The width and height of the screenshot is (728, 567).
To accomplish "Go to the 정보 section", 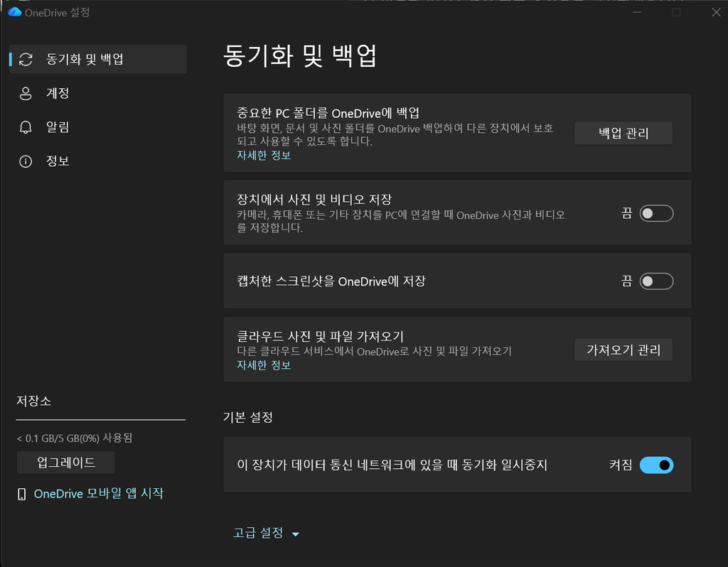I will point(98,161).
